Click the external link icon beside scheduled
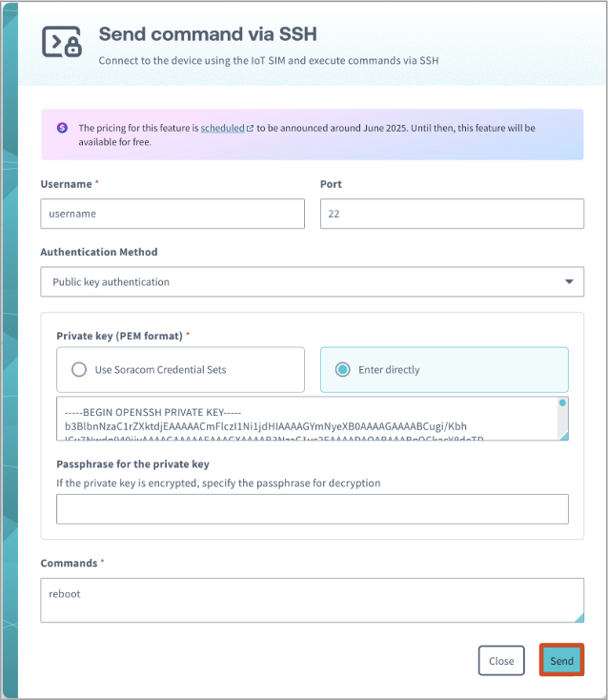Image resolution: width=608 pixels, height=700 pixels. 251,128
